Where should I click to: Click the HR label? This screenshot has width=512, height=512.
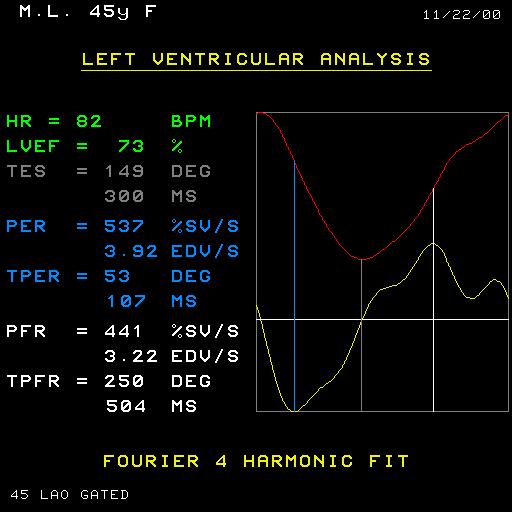point(19,121)
